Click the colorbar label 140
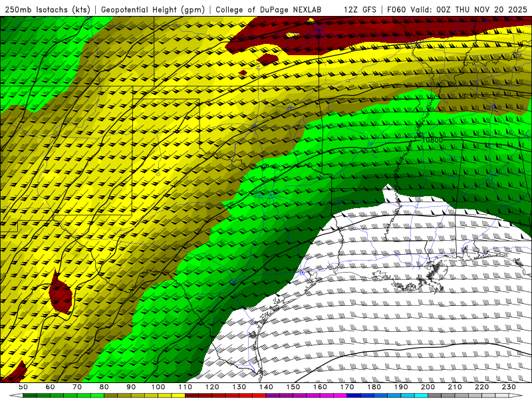 point(266,387)
